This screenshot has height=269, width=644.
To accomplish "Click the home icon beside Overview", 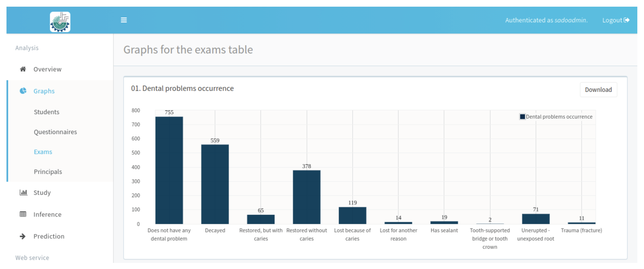I will (x=23, y=69).
